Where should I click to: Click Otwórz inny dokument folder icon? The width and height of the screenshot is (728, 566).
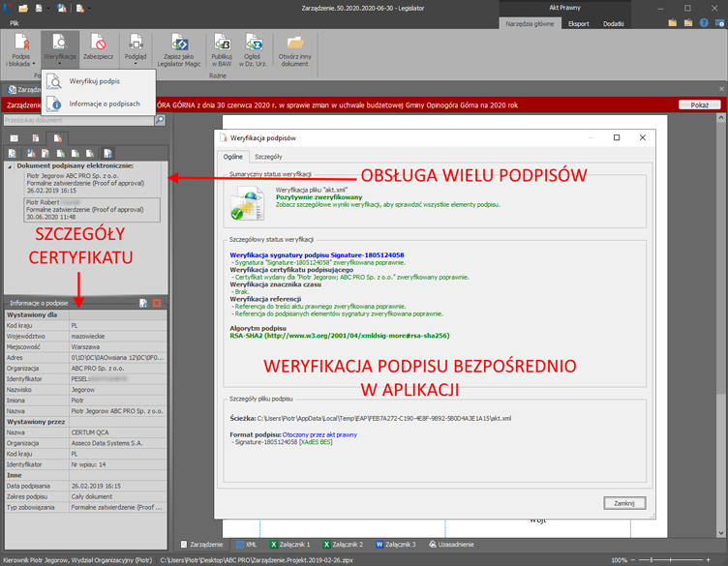click(295, 43)
